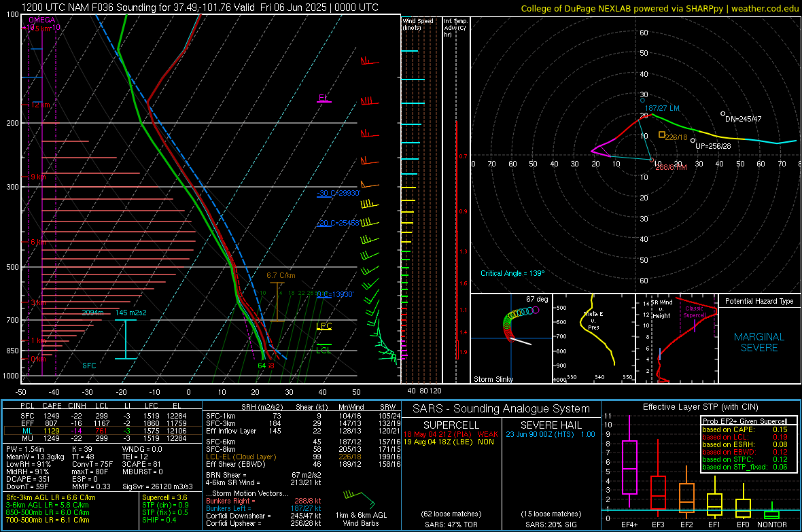Click the yellow LFC marker on the skew-T

[x=324, y=326]
